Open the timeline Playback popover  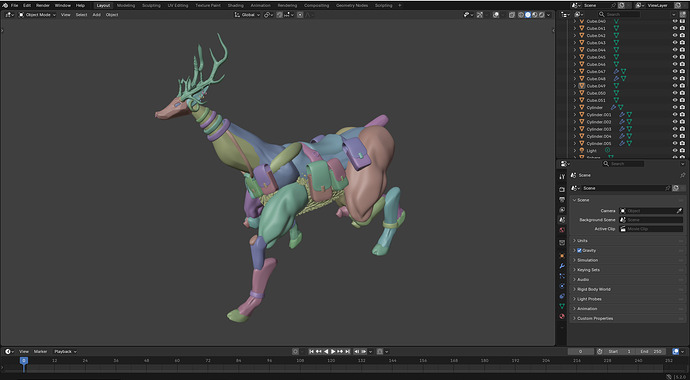(65, 351)
